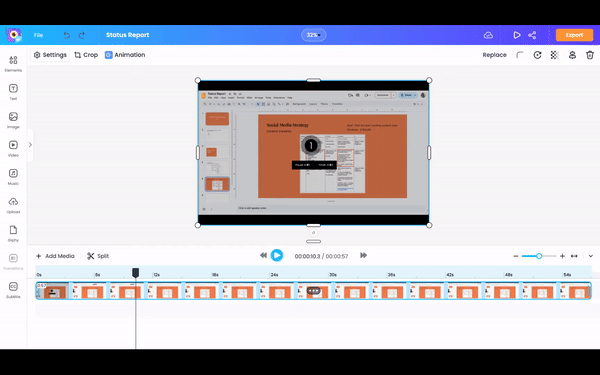Open the share options icon
This screenshot has height=375, width=600.
[532, 35]
